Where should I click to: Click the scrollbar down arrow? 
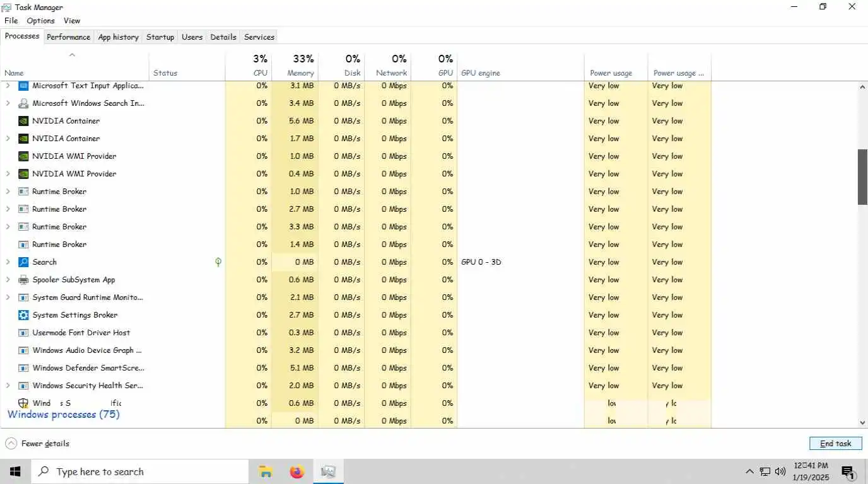coord(862,423)
